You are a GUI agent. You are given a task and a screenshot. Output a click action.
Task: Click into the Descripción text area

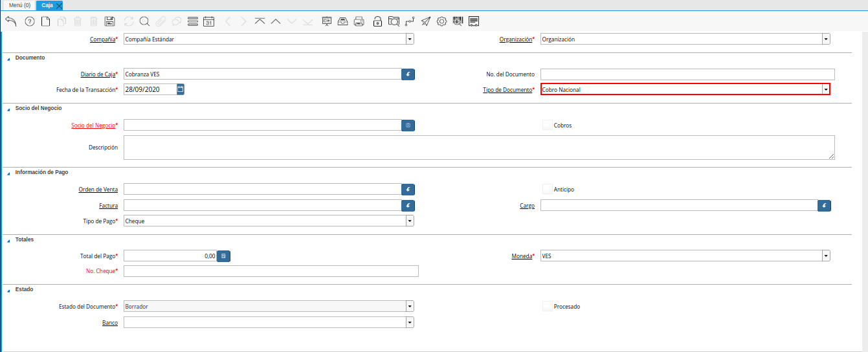click(479, 148)
